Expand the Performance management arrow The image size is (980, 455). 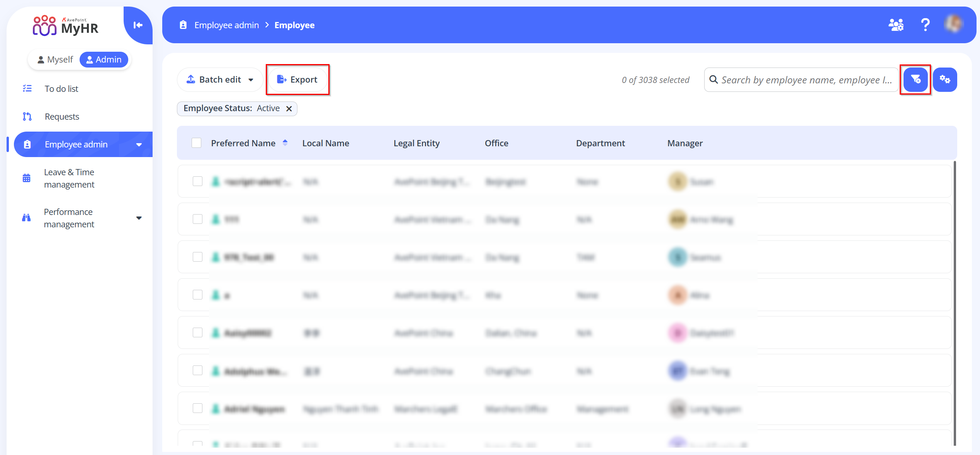pyautogui.click(x=139, y=218)
